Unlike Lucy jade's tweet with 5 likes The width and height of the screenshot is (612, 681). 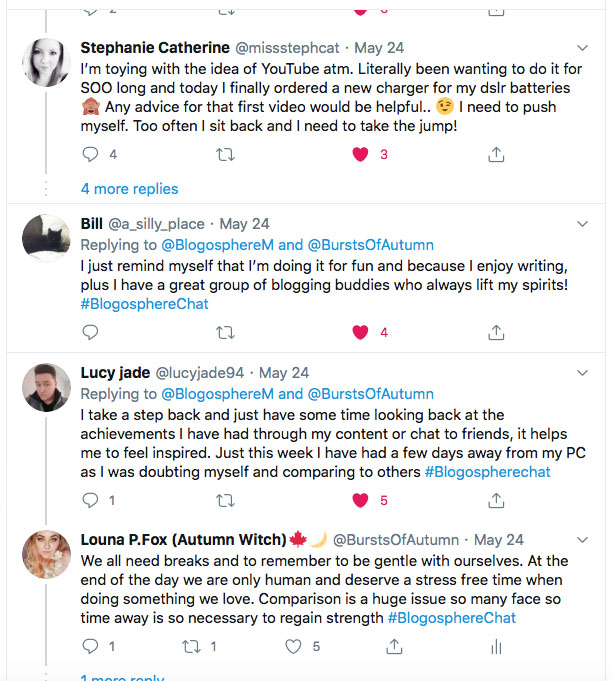(x=360, y=499)
